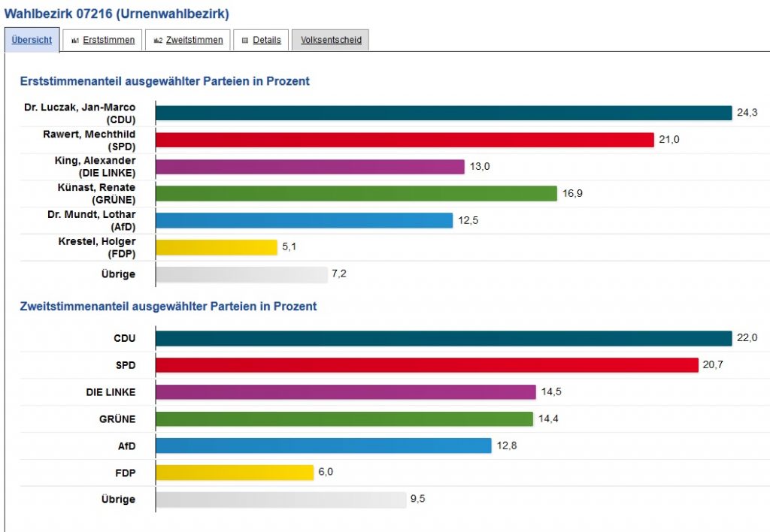
Task: Click the gray Übrige bar in Erststimmen chart
Action: tap(241, 274)
